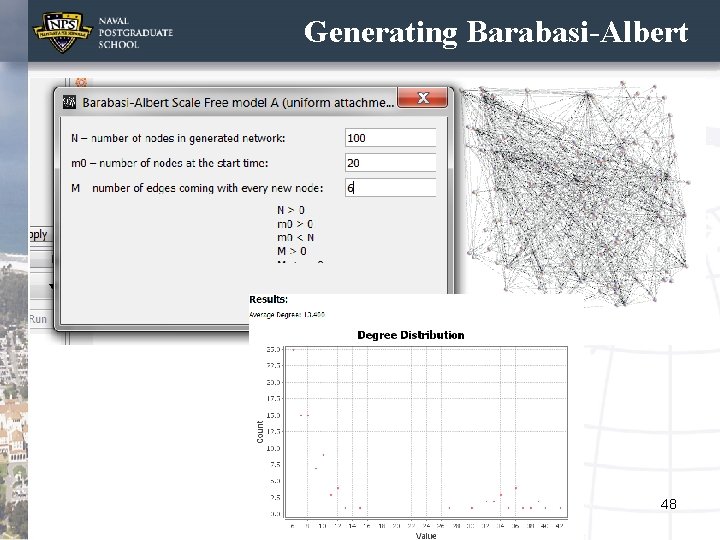Click the 'm0 < N' constraint text
The height and width of the screenshot is (540, 720).
[x=295, y=237]
